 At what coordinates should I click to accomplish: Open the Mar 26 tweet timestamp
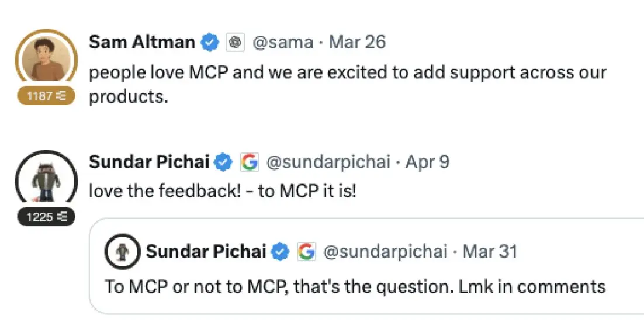[x=357, y=43]
